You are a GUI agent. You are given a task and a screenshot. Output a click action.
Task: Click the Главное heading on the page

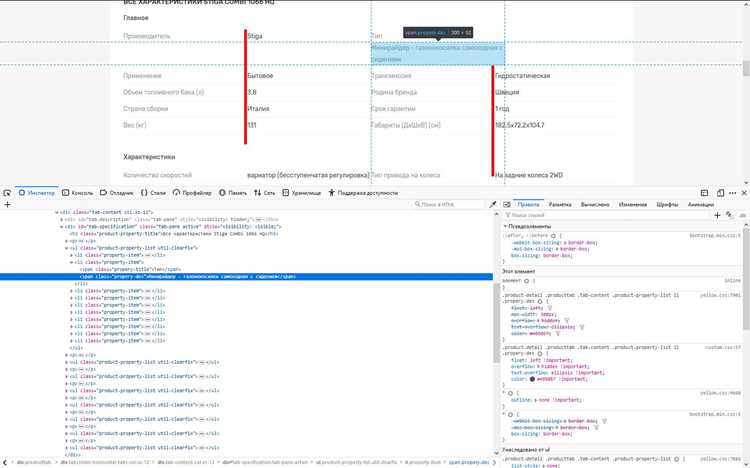pyautogui.click(x=136, y=18)
